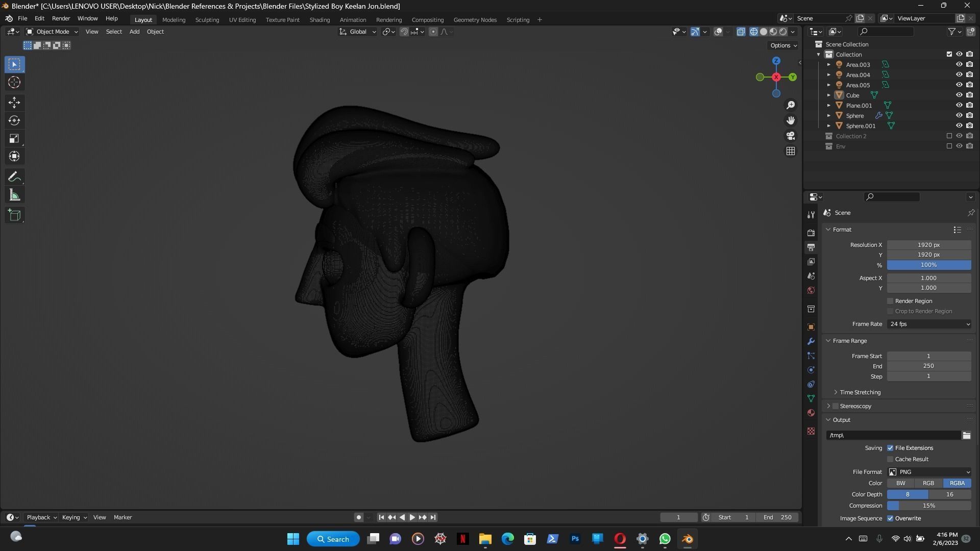The width and height of the screenshot is (980, 551).
Task: Click the /tmp/ output path field
Action: [893, 435]
